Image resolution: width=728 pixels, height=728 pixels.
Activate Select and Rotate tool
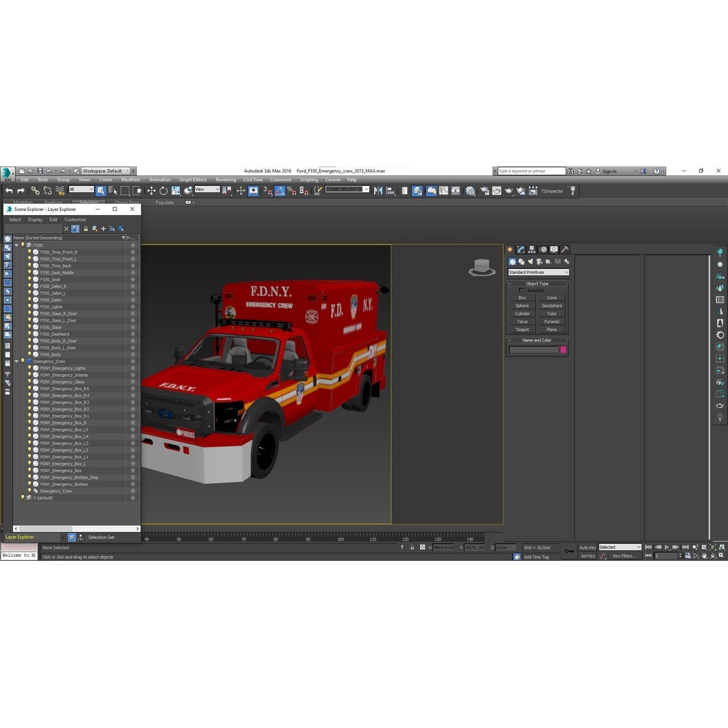click(163, 191)
